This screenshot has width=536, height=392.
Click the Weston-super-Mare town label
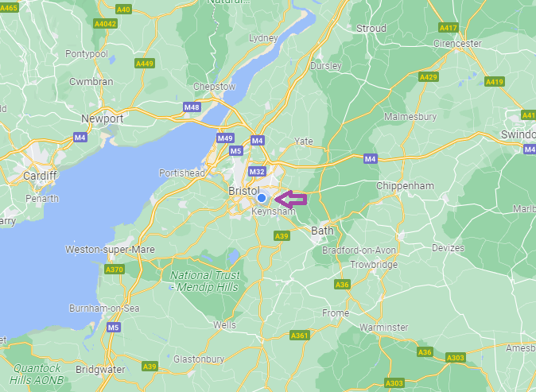tap(110, 250)
